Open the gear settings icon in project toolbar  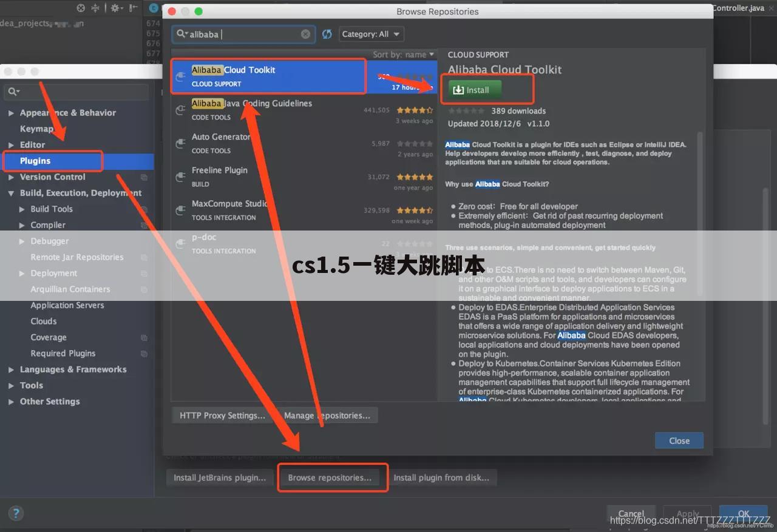(x=115, y=8)
